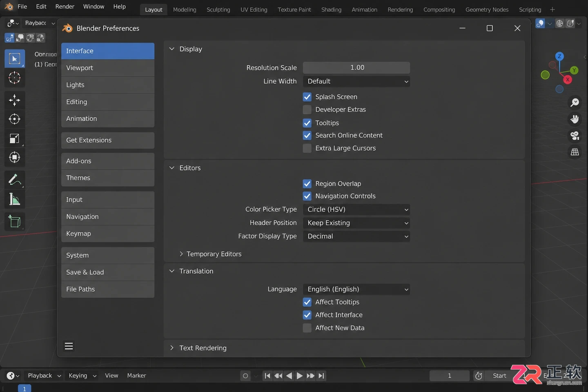Screen dimensions: 588x392
Task: Click the Blender logo menu icon
Action: (9, 7)
